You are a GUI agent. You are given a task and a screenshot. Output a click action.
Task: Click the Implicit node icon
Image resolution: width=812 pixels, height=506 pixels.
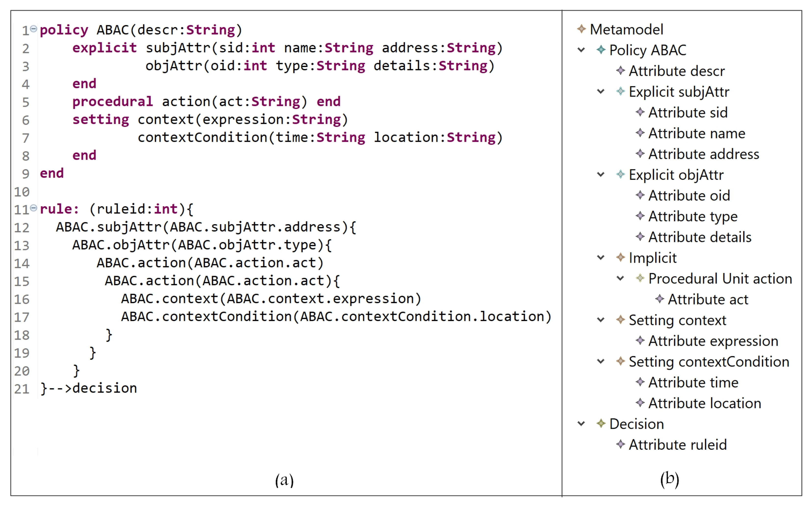[x=620, y=257]
